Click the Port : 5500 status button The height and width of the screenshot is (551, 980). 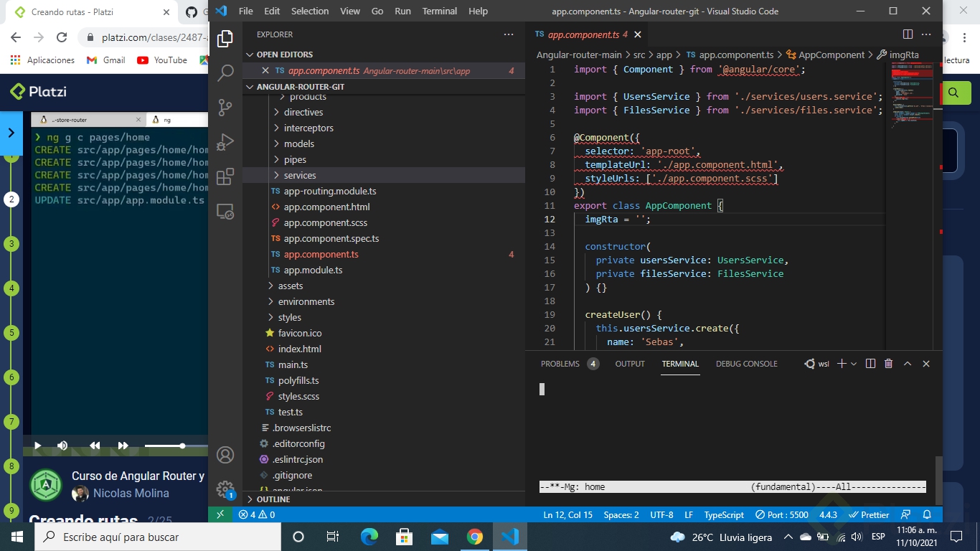(x=781, y=514)
